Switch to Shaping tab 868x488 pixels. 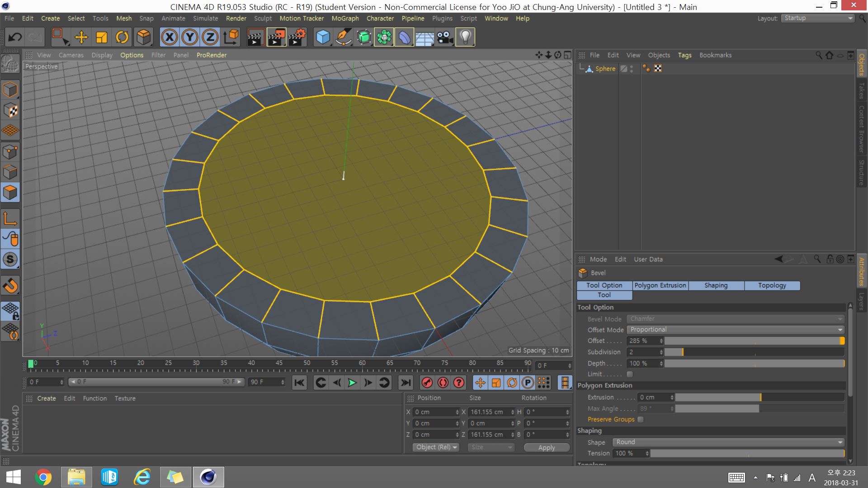(716, 285)
